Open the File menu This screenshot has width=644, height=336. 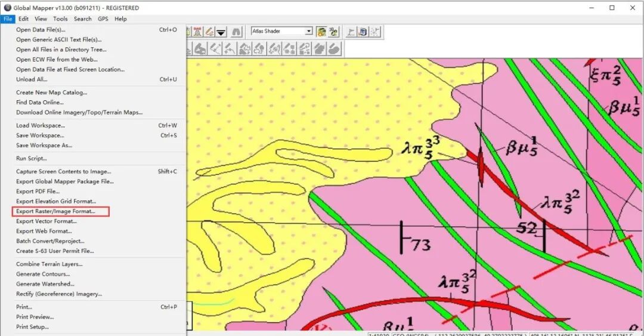8,19
